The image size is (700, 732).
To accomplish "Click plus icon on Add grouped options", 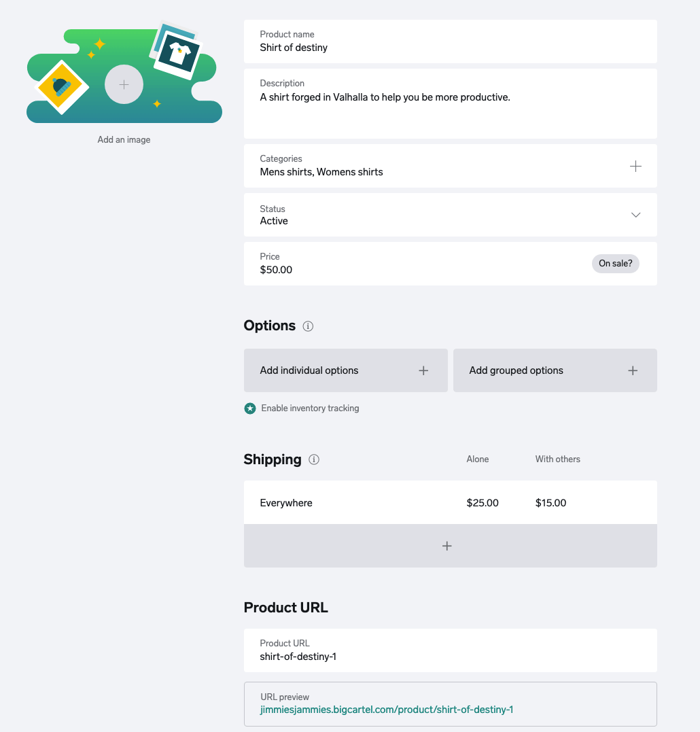I will (x=633, y=370).
